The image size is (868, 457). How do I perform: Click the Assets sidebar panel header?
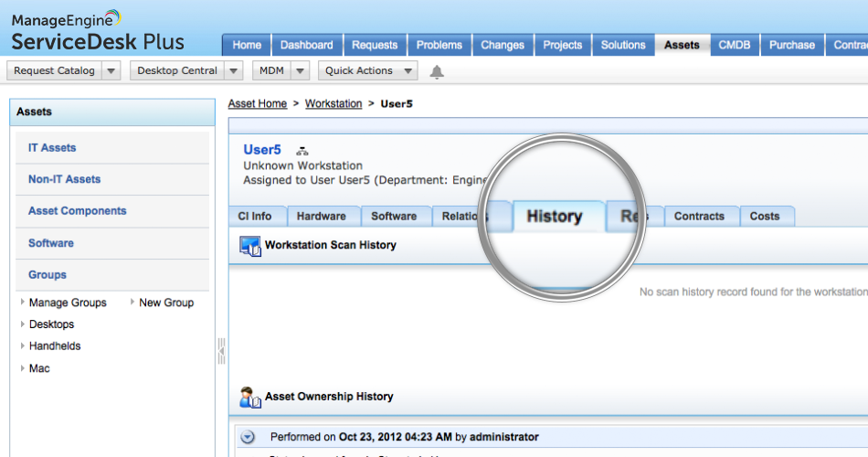pos(112,112)
